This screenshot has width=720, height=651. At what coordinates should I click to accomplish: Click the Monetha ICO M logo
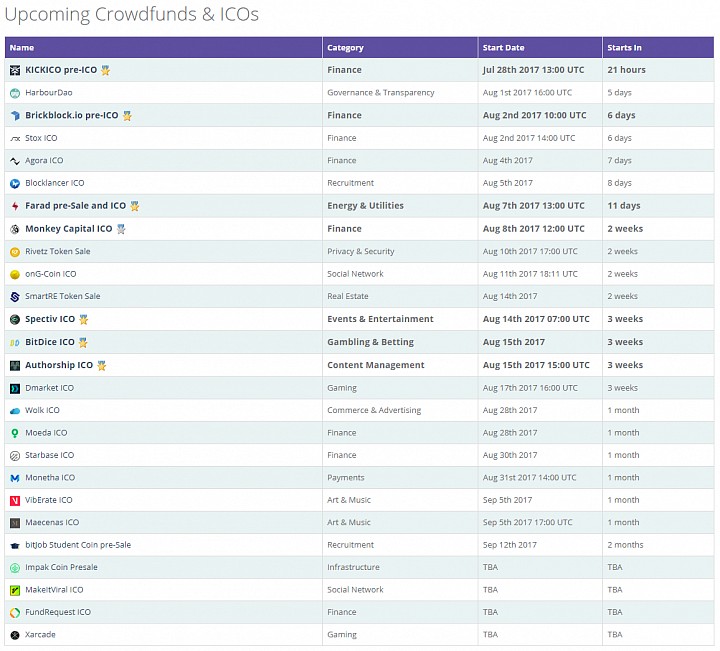coord(15,478)
